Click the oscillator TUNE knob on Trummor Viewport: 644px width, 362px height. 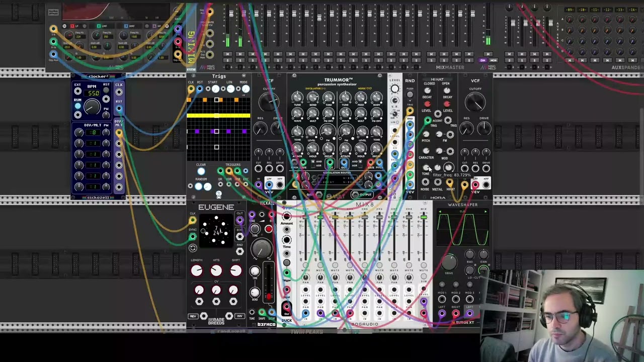click(297, 98)
